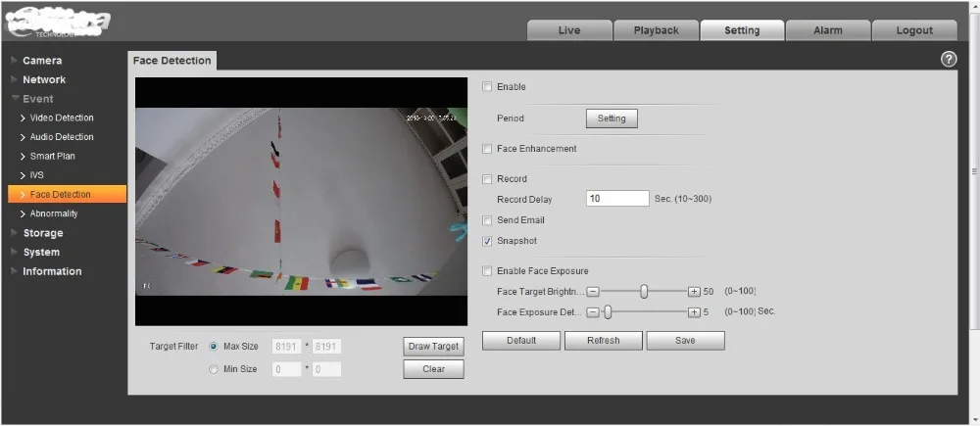Click the Logout tab
This screenshot has height=426, width=980.
click(914, 30)
